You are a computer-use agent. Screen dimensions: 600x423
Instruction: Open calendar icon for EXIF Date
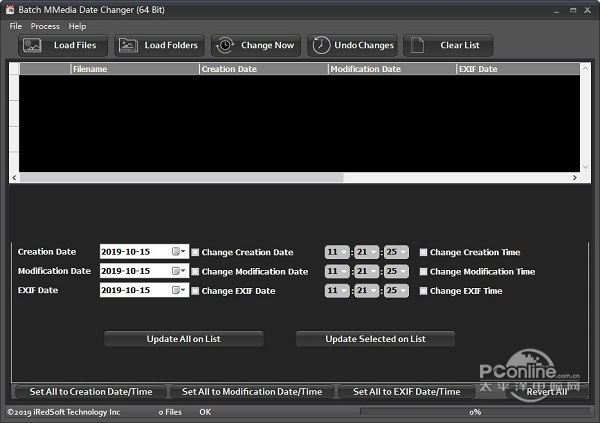point(179,290)
